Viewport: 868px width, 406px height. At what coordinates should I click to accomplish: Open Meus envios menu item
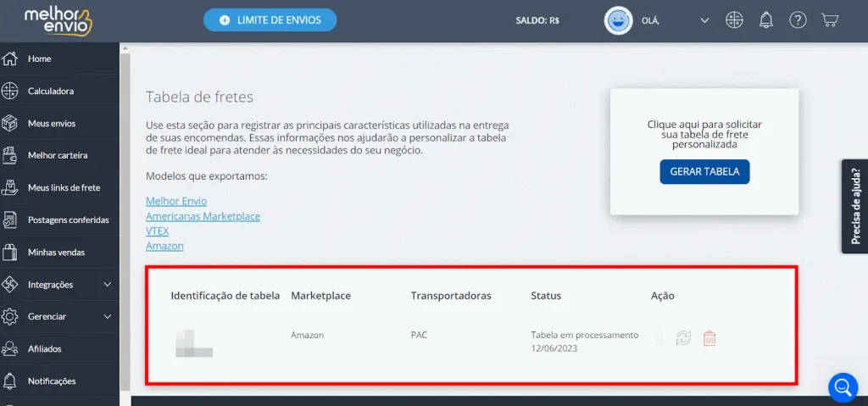[x=52, y=123]
